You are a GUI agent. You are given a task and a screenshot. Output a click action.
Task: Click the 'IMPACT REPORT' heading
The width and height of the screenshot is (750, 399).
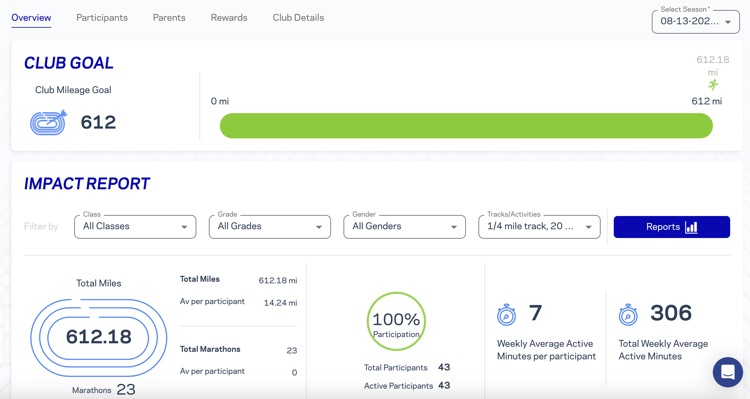(x=87, y=184)
